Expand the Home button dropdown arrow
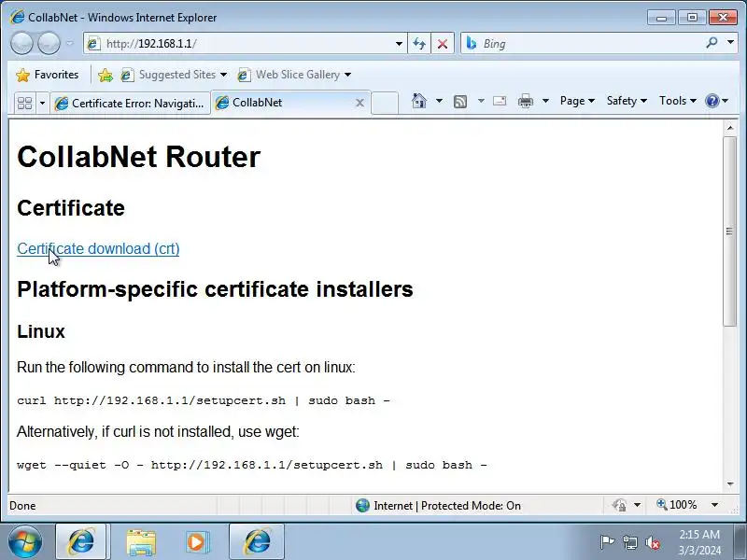Image resolution: width=747 pixels, height=560 pixels. [x=439, y=101]
